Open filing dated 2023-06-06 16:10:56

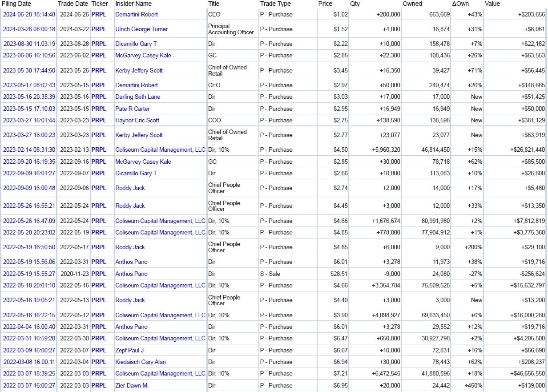pyautogui.click(x=29, y=55)
